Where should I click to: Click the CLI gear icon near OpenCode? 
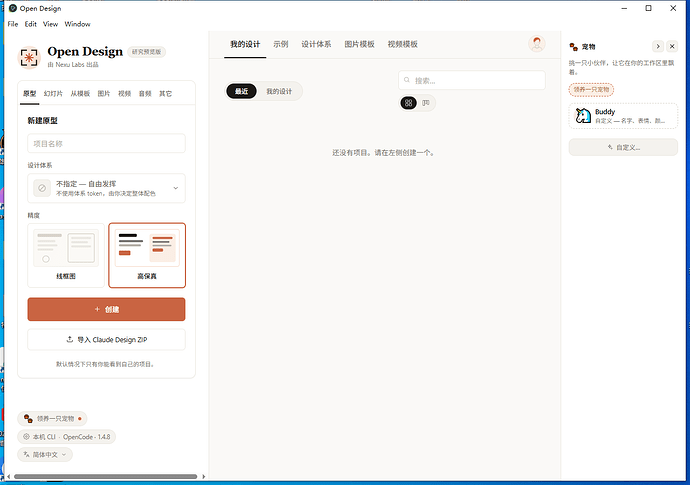pos(26,437)
